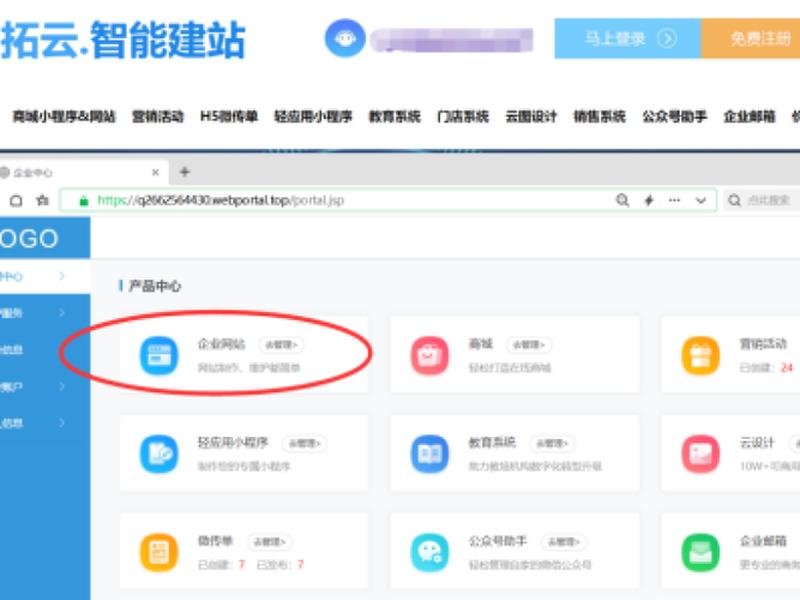
Task: Open a new browser tab with plus button
Action: (185, 172)
